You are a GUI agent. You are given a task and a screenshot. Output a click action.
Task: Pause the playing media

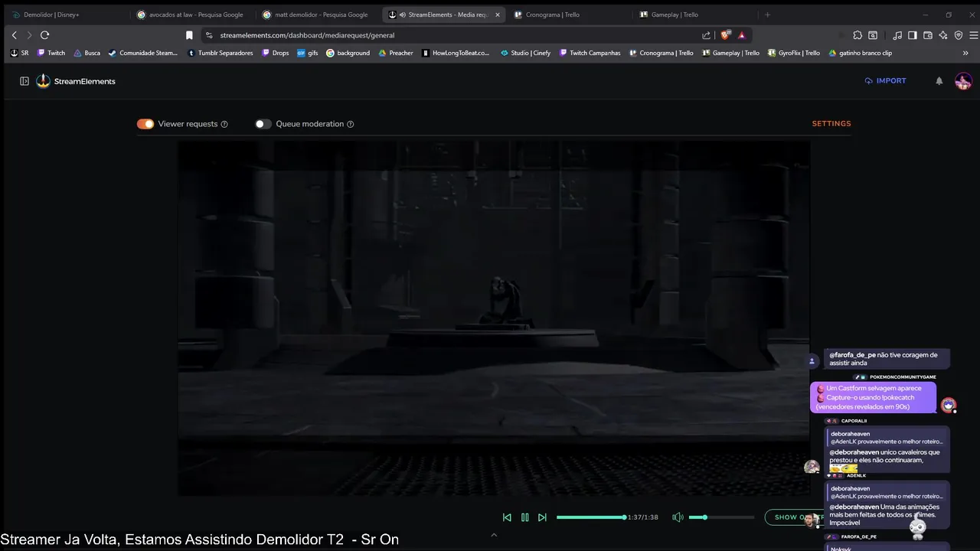click(524, 517)
